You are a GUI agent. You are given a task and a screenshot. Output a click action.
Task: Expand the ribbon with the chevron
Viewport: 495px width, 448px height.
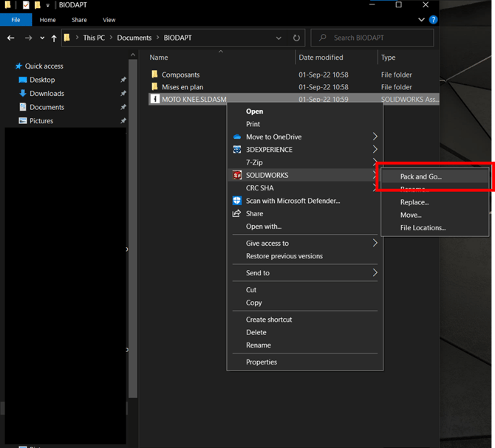coord(421,19)
